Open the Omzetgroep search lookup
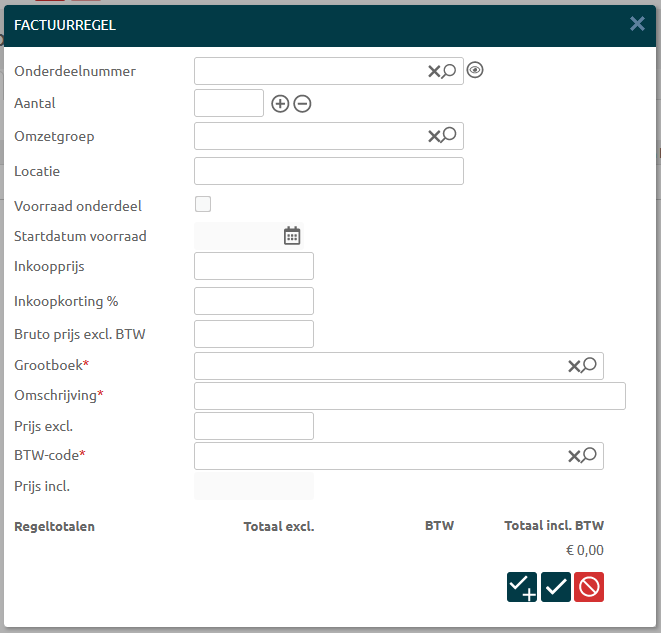The height and width of the screenshot is (633, 661). tap(449, 135)
